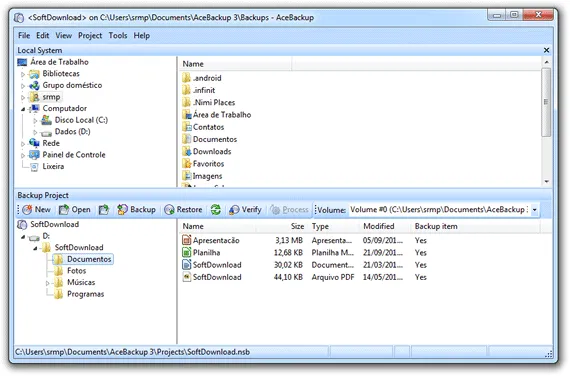Image resolution: width=570 pixels, height=376 pixels.
Task: Click the Contatos folder icon
Action: (187, 127)
